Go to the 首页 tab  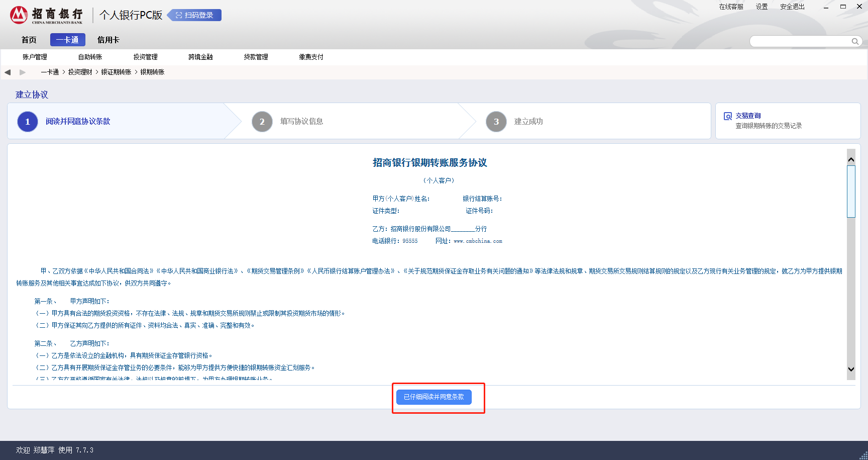(29, 40)
